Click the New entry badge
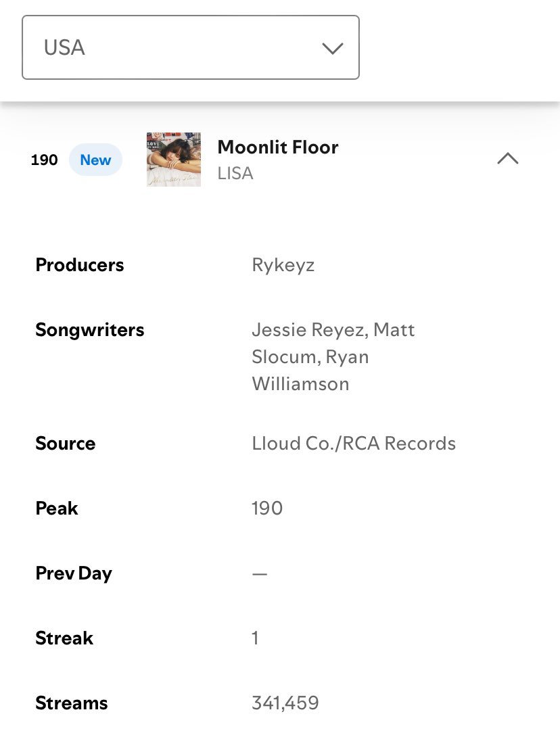This screenshot has width=560, height=733. [x=95, y=160]
